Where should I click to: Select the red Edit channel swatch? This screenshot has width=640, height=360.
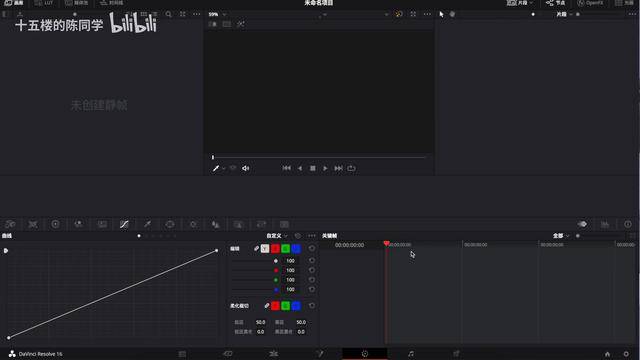(x=276, y=248)
